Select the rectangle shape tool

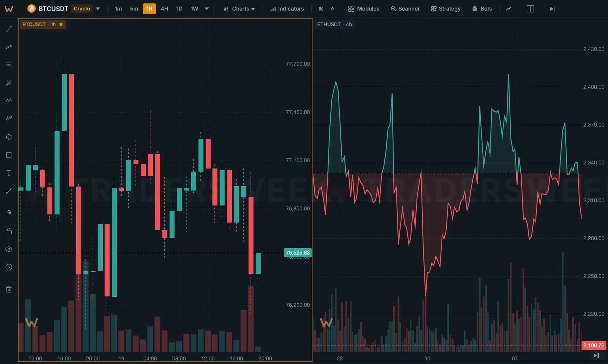[x=9, y=155]
